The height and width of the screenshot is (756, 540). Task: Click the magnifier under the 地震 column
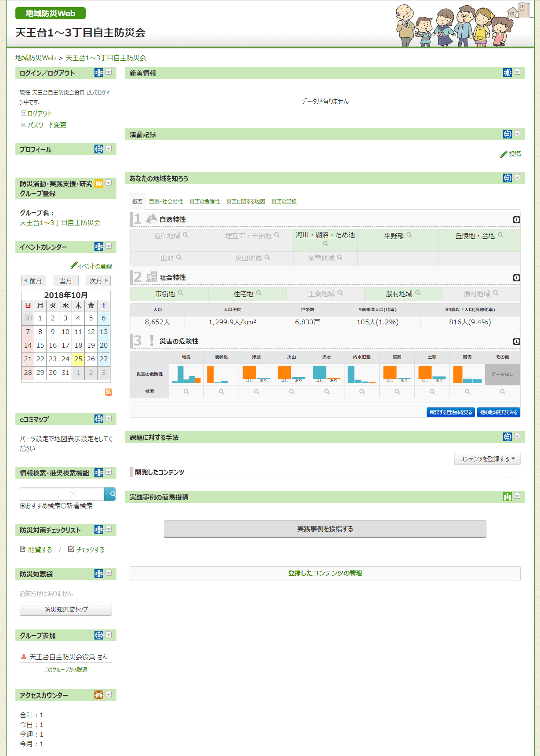[186, 392]
